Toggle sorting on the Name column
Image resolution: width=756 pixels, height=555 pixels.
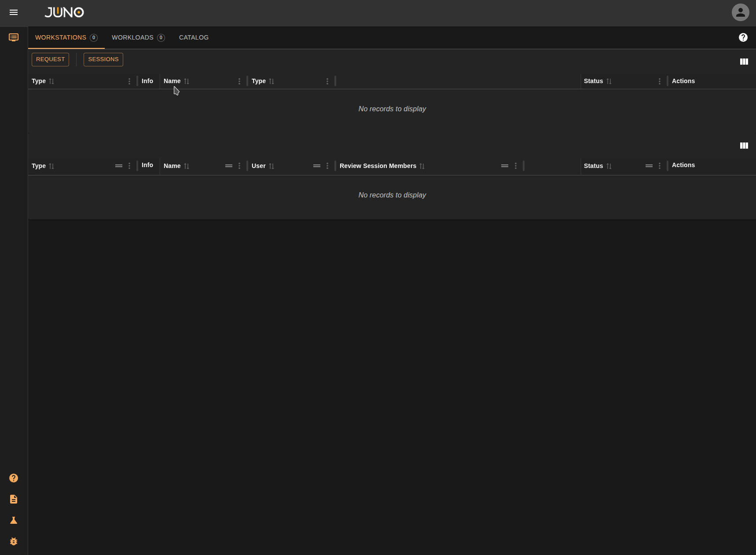tap(187, 81)
